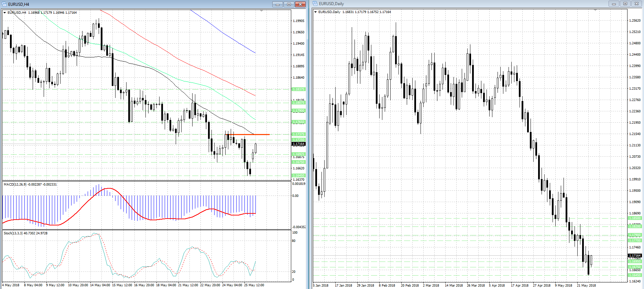Click the 1.18075 green price label on H4
Image resolution: width=644 pixels, height=289 pixels.
coord(298,103)
